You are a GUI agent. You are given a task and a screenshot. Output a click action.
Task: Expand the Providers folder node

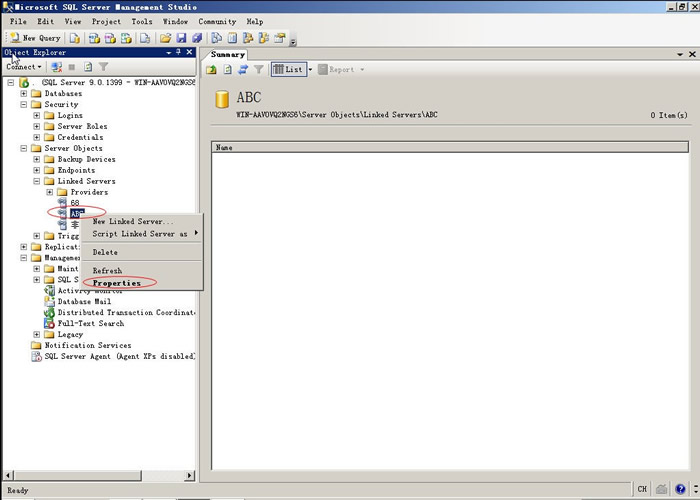(49, 192)
